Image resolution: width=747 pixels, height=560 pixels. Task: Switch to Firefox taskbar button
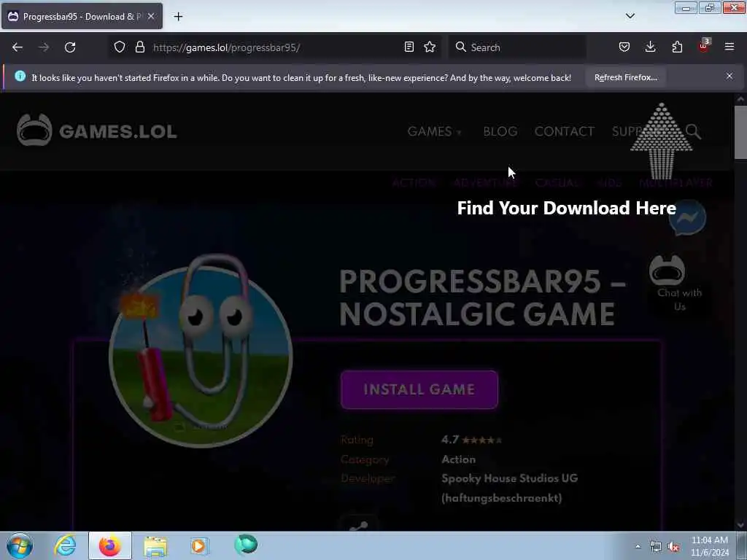click(109, 545)
